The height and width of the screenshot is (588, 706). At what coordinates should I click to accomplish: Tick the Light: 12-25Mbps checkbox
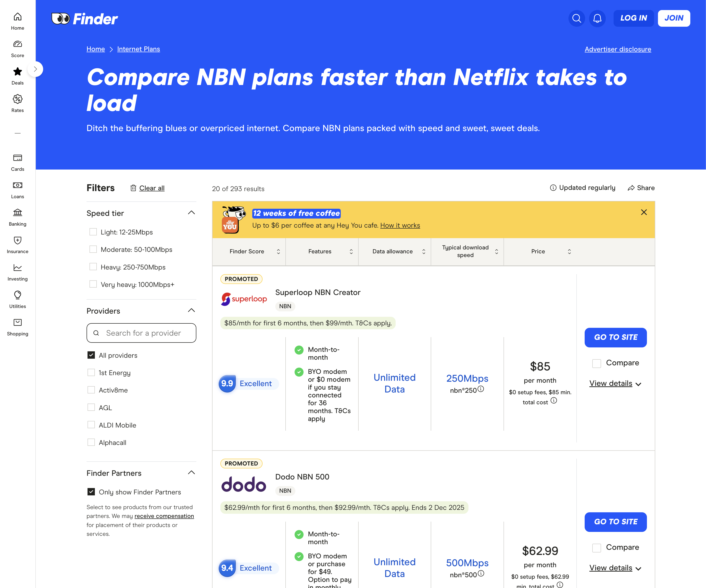tap(93, 232)
